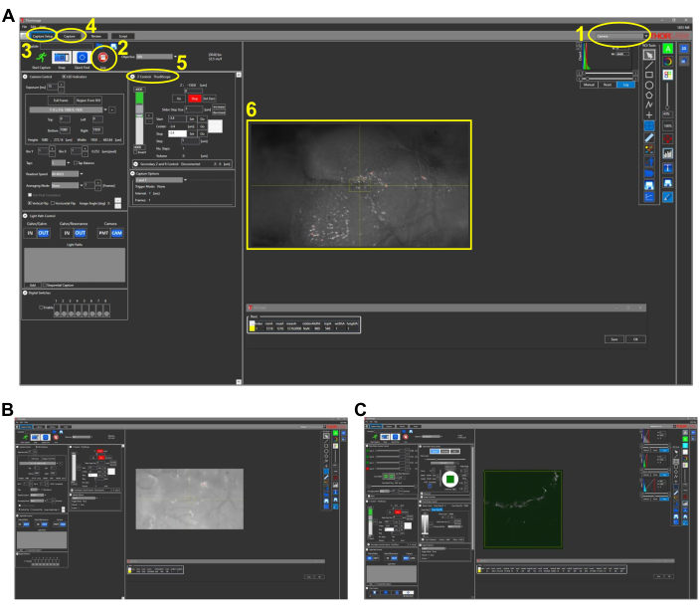
Task: Open the Readout Speed dropdown
Action: pos(67,174)
